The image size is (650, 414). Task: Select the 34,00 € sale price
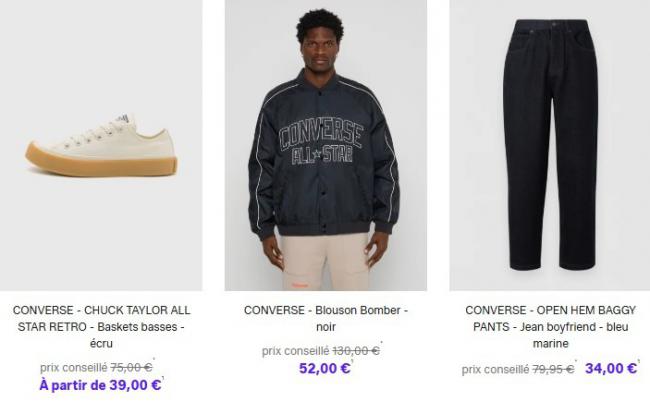(x=611, y=368)
